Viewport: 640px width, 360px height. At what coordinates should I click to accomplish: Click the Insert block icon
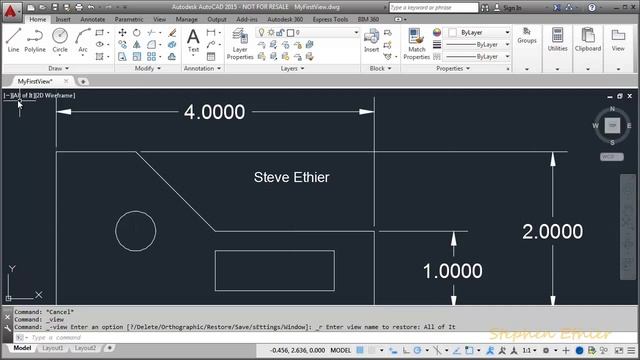(x=371, y=40)
